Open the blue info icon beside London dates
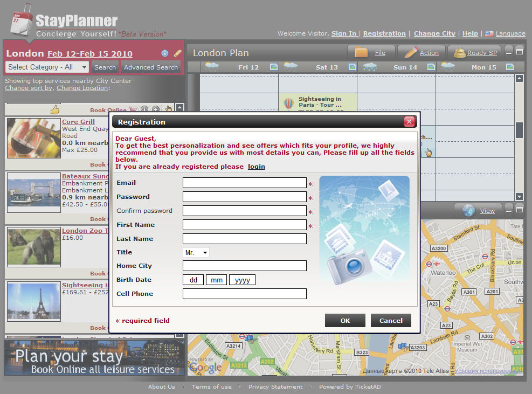The width and height of the screenshot is (532, 394). (x=165, y=53)
